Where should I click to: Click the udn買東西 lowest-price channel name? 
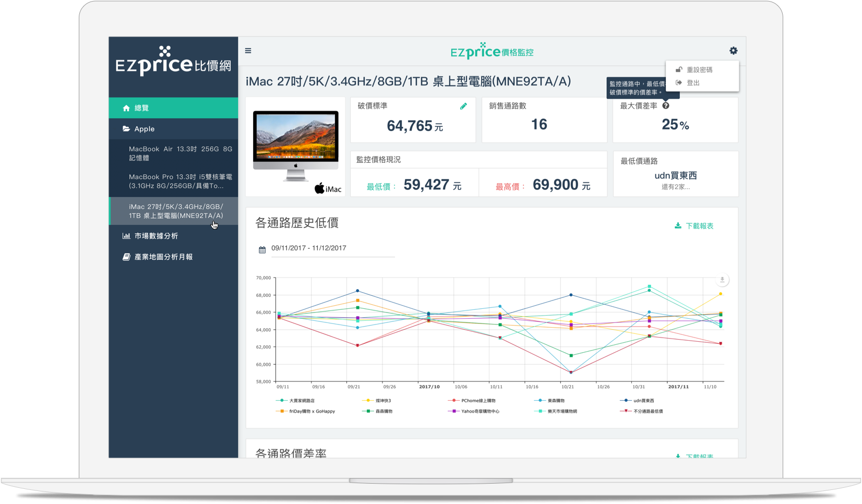(x=676, y=176)
